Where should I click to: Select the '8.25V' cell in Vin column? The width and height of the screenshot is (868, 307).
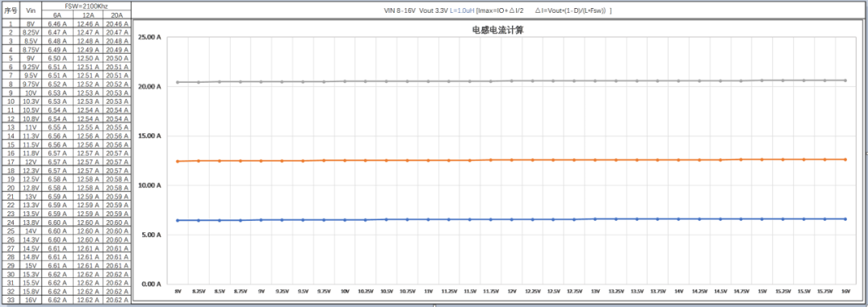pos(31,33)
